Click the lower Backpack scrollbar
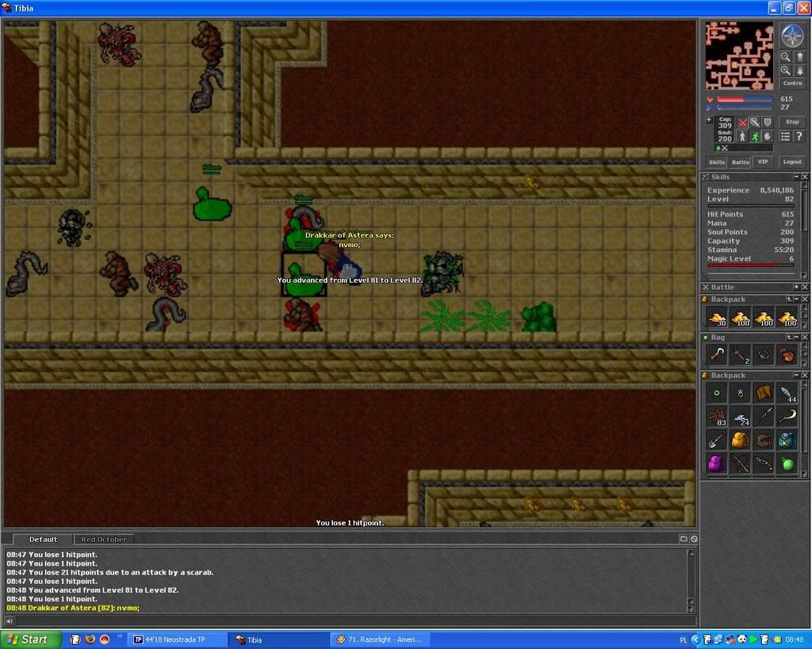The width and height of the screenshot is (812, 649). pos(804,428)
